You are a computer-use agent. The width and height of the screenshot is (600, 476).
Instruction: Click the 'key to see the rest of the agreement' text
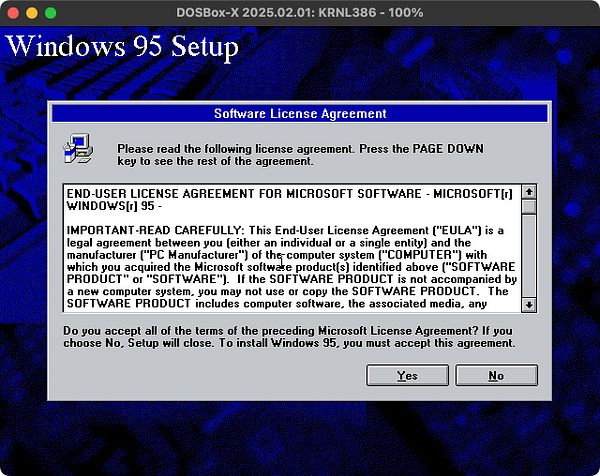point(215,161)
